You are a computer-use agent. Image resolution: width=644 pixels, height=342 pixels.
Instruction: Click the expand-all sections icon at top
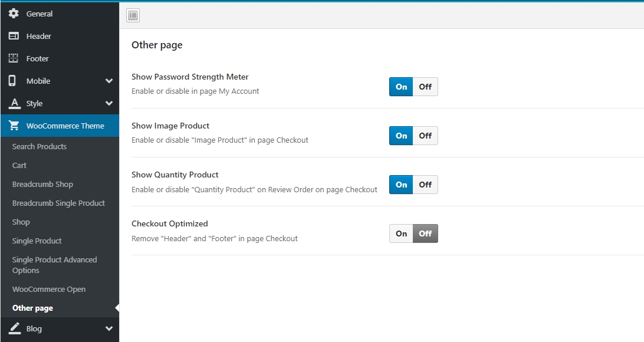point(133,15)
